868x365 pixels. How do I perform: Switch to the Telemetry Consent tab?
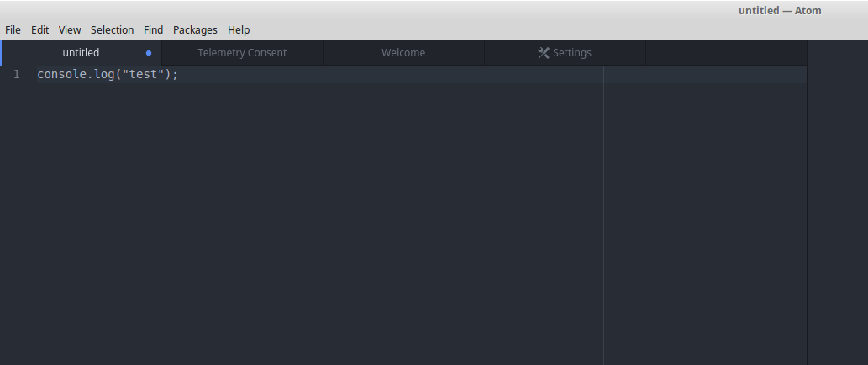pyautogui.click(x=242, y=53)
